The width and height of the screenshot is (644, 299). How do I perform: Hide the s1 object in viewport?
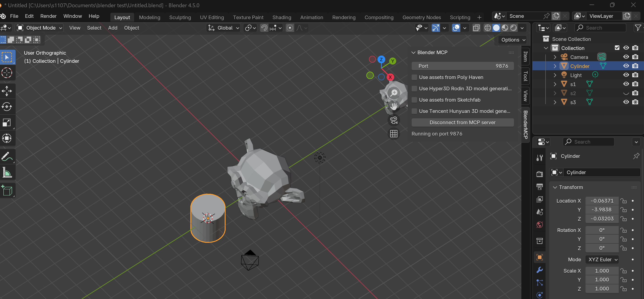coord(626,84)
